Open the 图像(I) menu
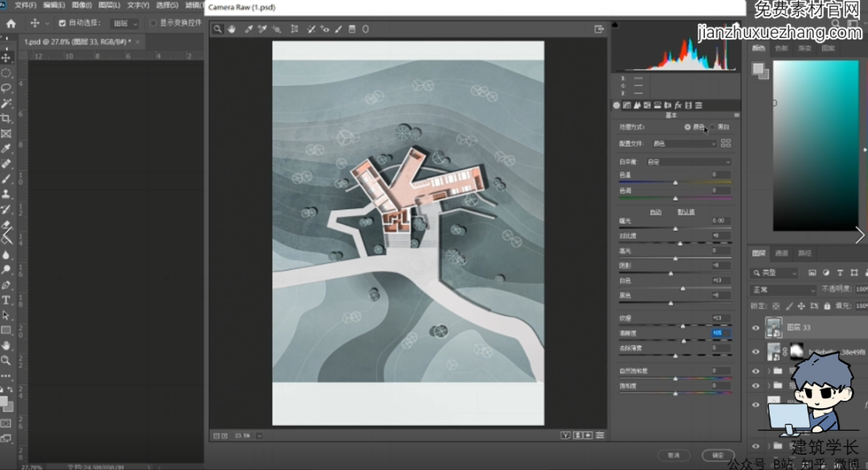 coord(81,5)
